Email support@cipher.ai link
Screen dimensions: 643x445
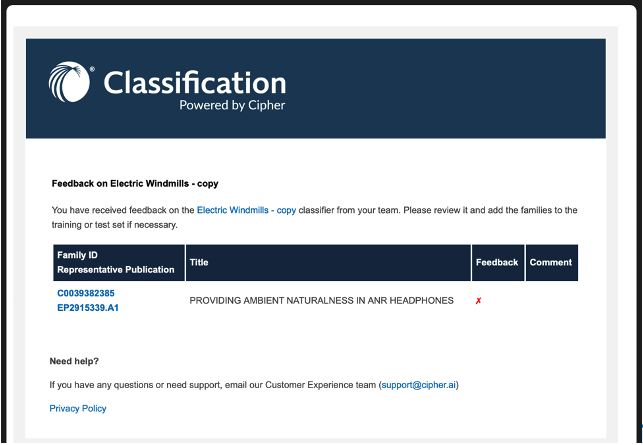coord(419,385)
